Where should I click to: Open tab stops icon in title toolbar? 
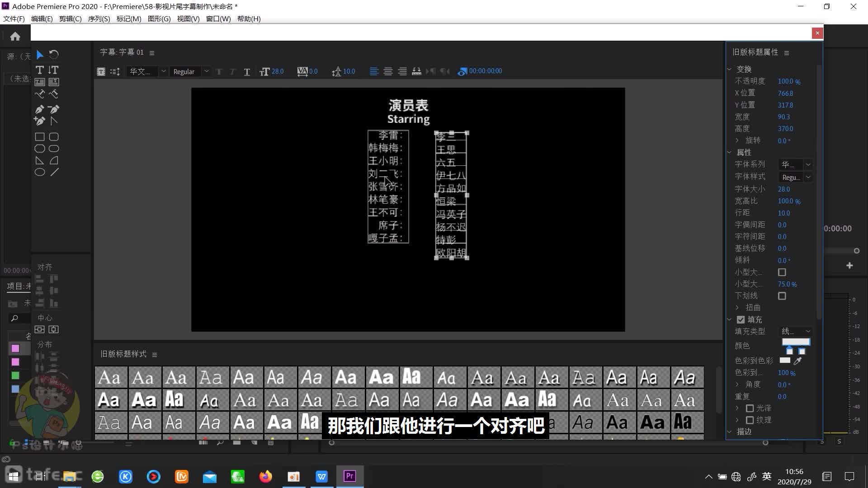pos(416,71)
